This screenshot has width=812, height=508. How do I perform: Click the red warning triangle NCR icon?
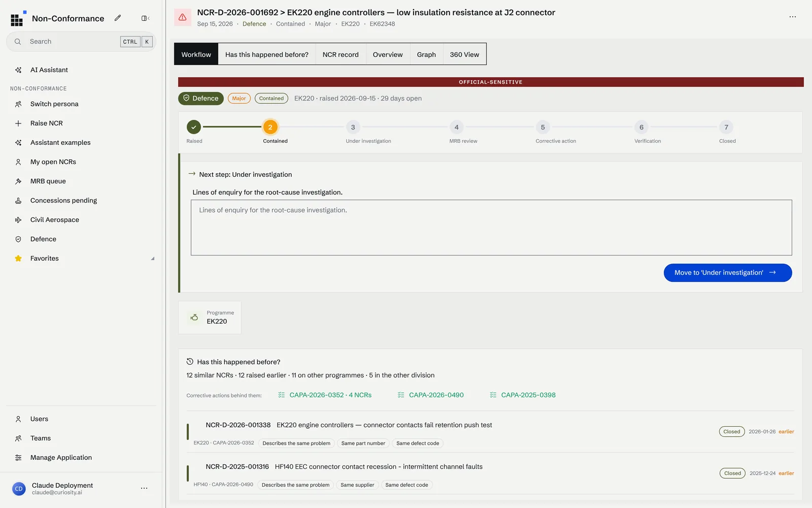(x=183, y=17)
